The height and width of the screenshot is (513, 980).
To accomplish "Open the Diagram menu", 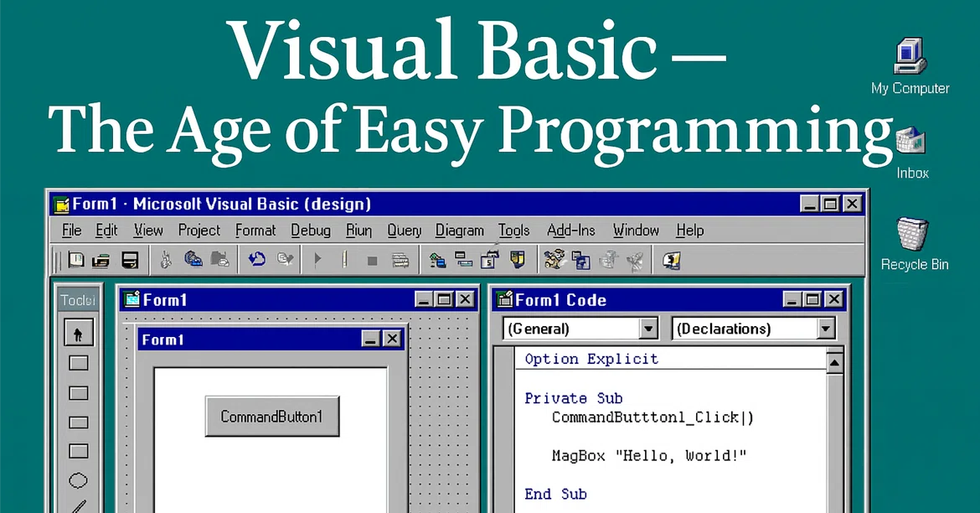I will (x=459, y=231).
